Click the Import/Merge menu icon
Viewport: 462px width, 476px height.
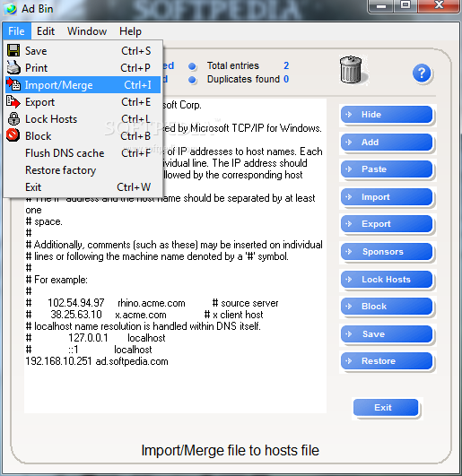pyautogui.click(x=13, y=84)
